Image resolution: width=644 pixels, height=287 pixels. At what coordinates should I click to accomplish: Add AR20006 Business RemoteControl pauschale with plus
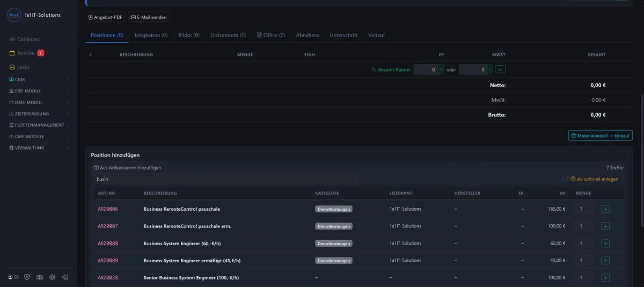point(605,209)
